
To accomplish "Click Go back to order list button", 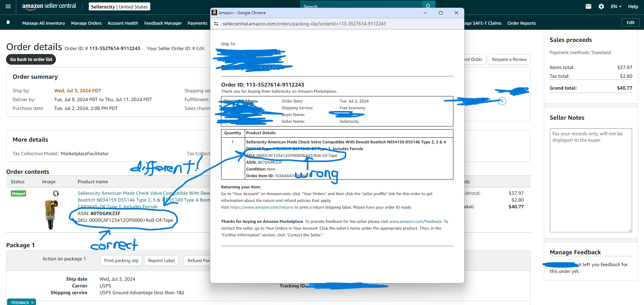I will [x=31, y=59].
